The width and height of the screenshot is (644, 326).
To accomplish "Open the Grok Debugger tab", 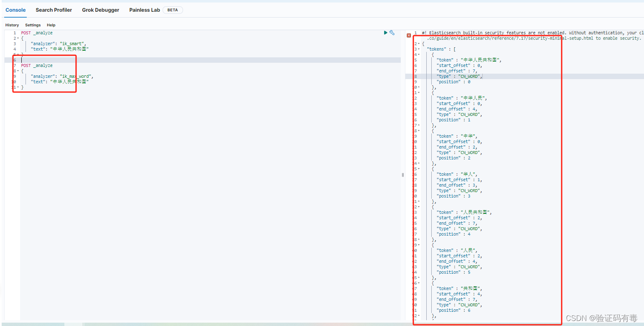I will point(101,10).
